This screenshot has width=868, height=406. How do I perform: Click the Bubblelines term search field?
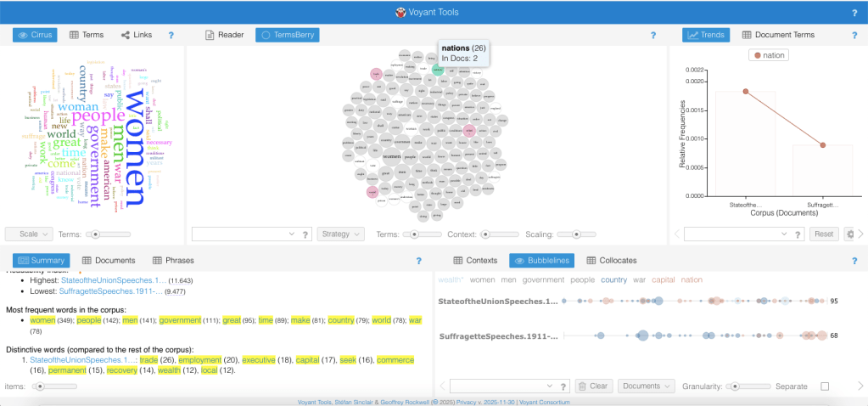502,386
